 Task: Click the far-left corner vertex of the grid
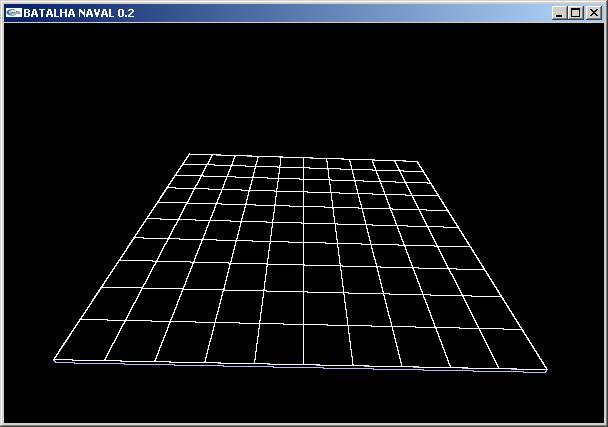click(189, 154)
